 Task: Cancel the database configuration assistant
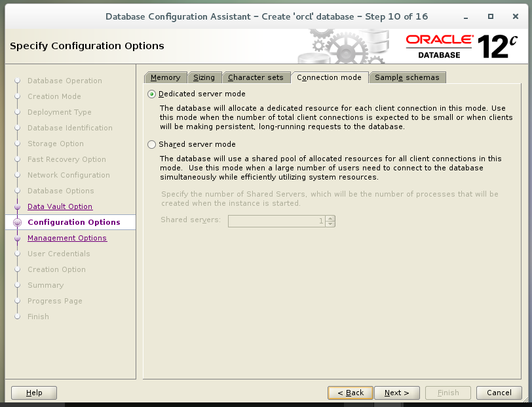tap(499, 393)
